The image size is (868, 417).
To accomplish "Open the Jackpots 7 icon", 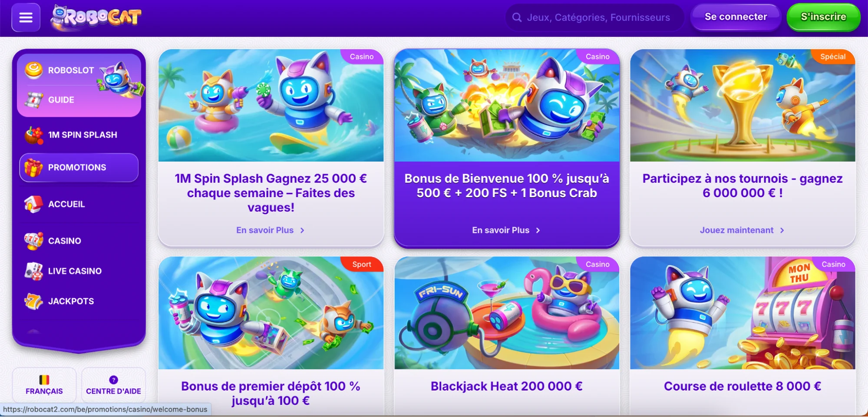I will pyautogui.click(x=33, y=301).
